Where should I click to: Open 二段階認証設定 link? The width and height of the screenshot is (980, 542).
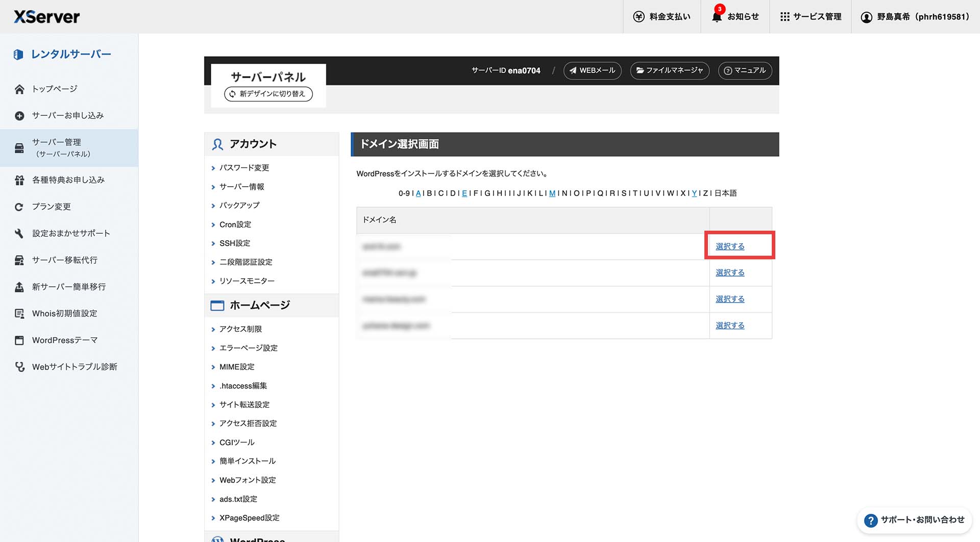point(246,262)
